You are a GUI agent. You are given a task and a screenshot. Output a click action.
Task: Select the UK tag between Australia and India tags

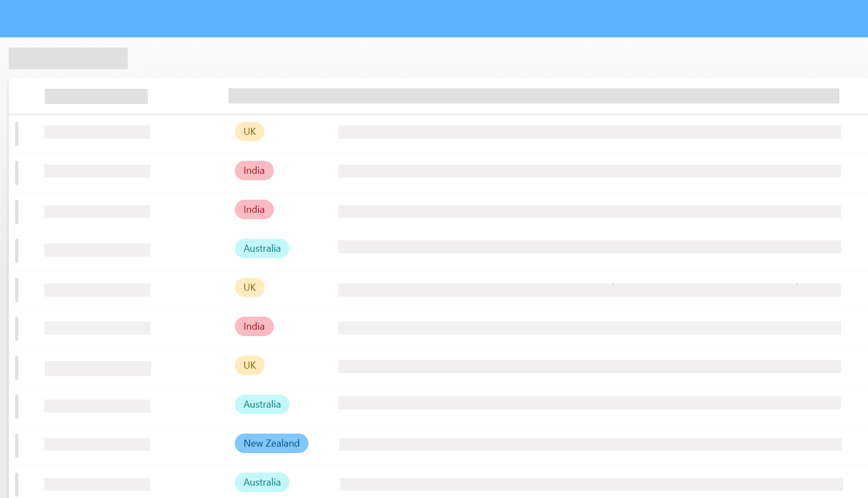click(x=249, y=287)
